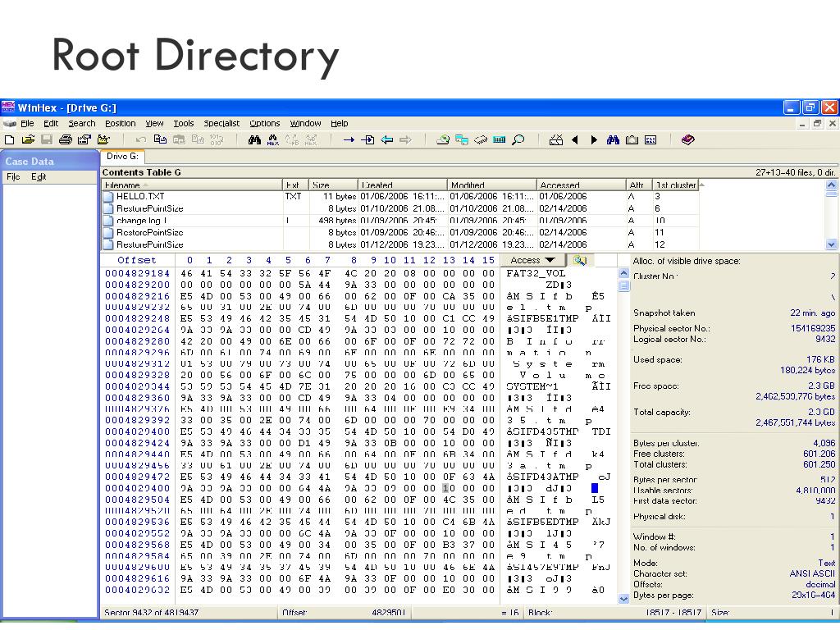Open the Tools menu
This screenshot has height=630, width=840.
[184, 123]
